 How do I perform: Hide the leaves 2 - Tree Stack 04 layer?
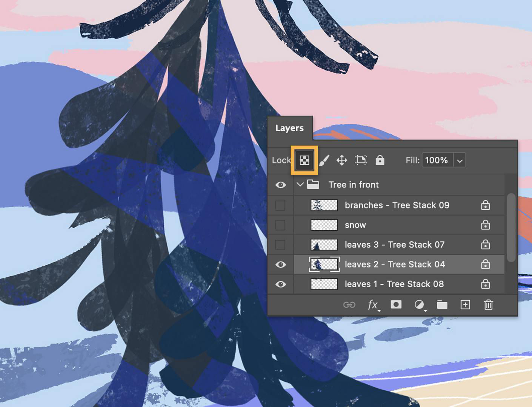pyautogui.click(x=281, y=264)
